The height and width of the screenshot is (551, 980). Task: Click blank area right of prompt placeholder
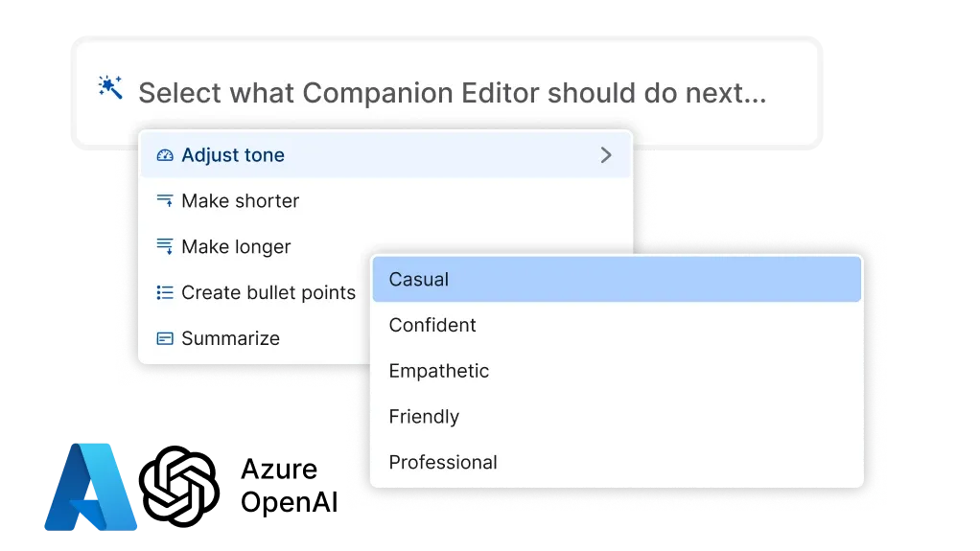(792, 94)
